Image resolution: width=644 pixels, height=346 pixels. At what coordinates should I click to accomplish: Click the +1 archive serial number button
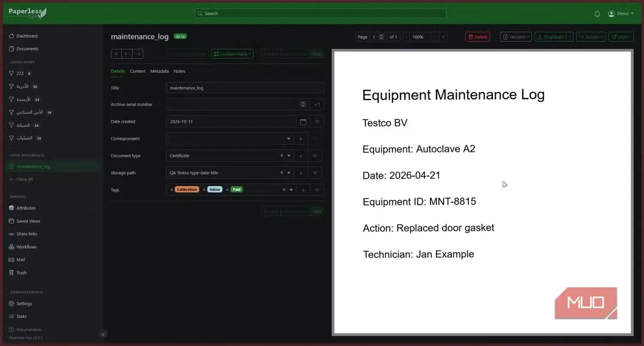click(x=317, y=104)
